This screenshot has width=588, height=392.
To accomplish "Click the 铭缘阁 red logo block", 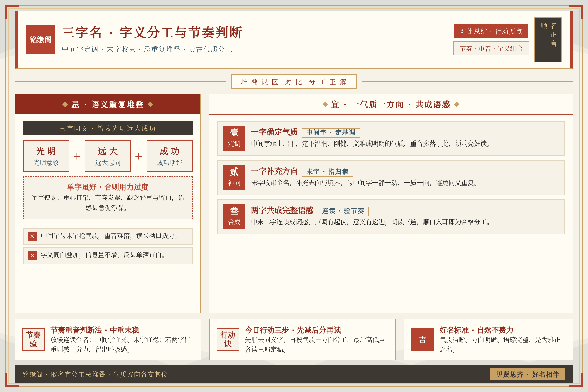I will (x=40, y=39).
